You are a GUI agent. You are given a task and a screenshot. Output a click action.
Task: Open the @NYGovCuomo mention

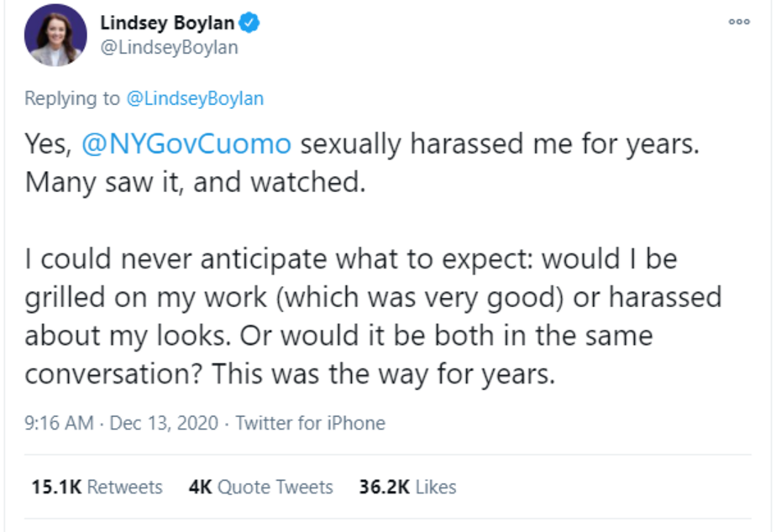tap(186, 144)
